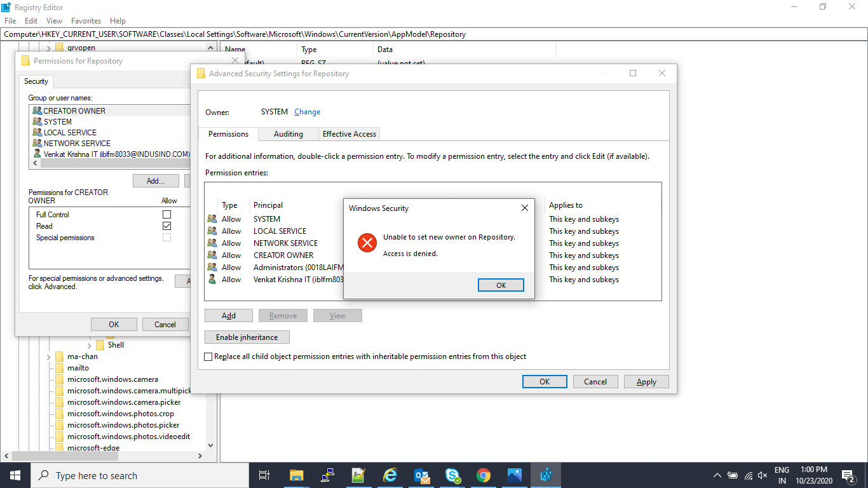Click the folder icon next to Shell key

click(x=100, y=345)
